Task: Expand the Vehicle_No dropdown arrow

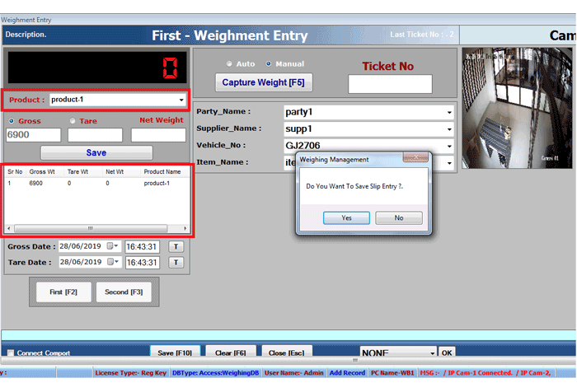Action: coord(449,147)
